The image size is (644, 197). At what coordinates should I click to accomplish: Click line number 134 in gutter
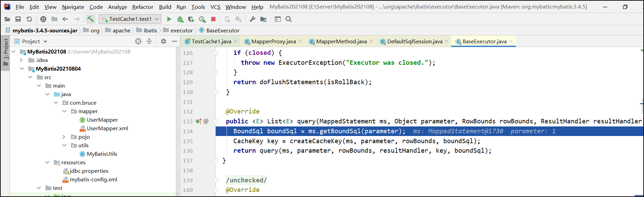188,131
